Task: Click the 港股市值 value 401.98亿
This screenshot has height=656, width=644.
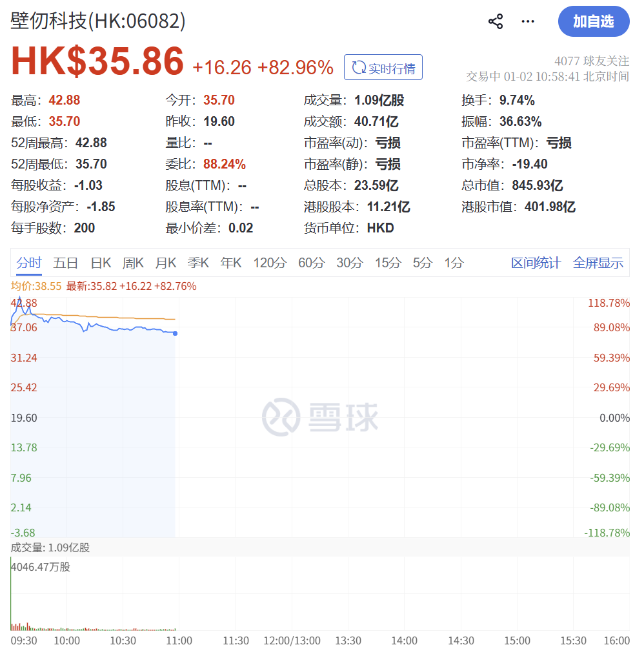Action: [550, 207]
